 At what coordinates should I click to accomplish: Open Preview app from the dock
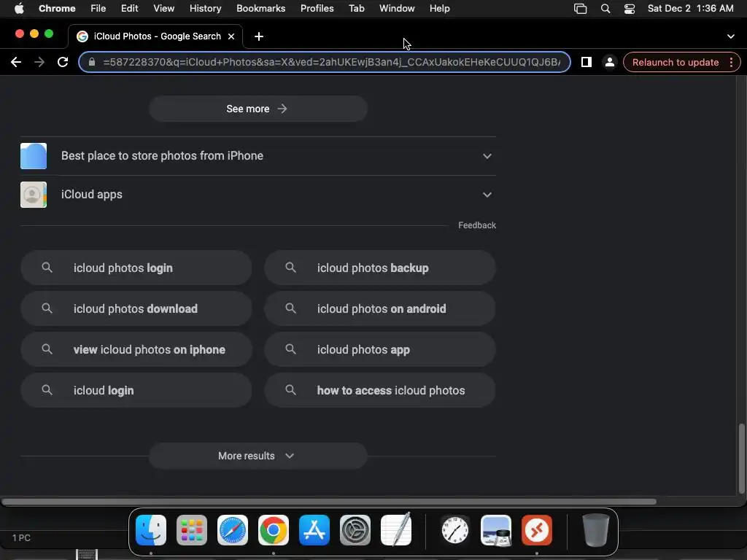tap(496, 530)
